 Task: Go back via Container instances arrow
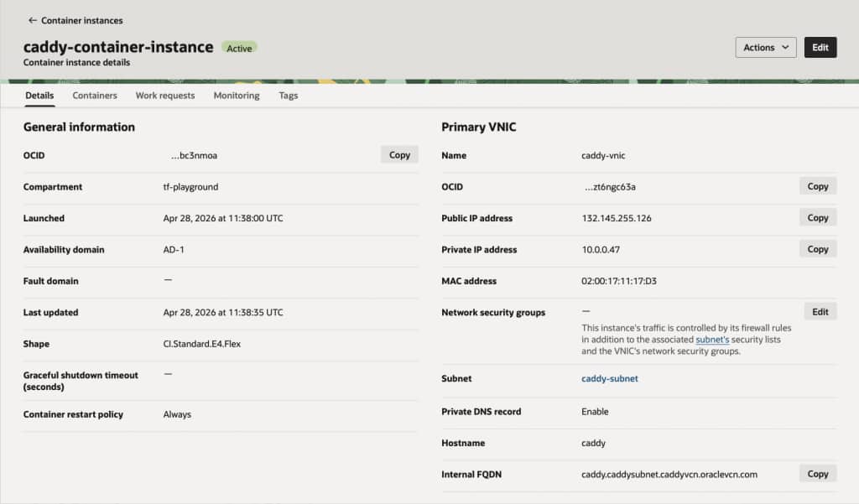33,20
